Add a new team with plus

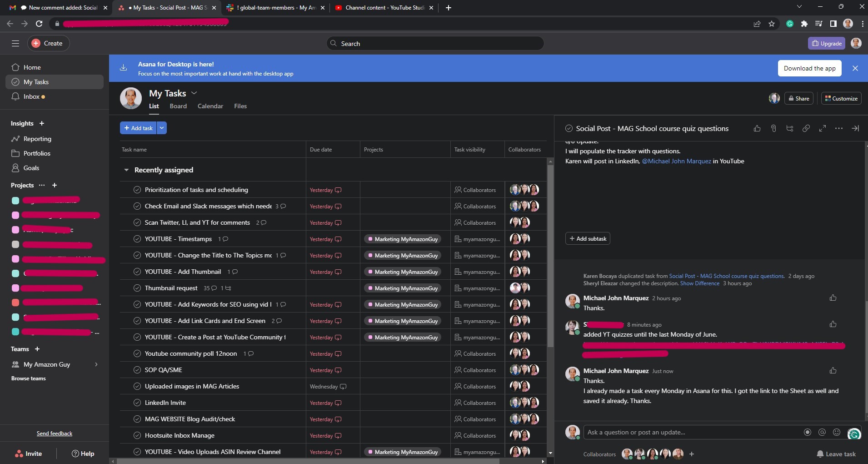37,349
